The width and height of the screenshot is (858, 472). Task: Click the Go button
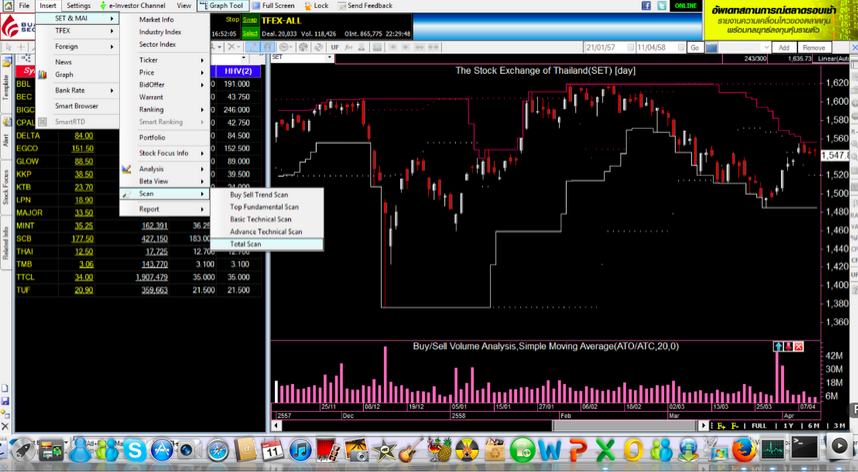click(x=694, y=48)
